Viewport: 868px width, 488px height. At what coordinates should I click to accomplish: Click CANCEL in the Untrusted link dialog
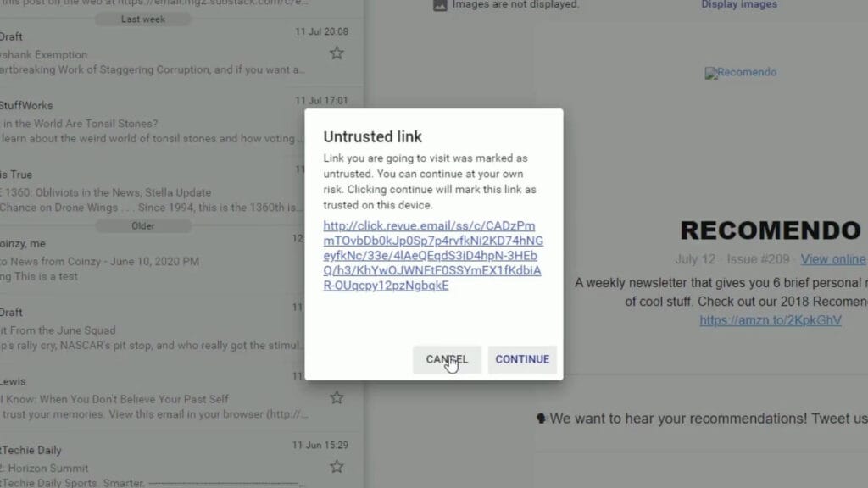click(x=447, y=359)
